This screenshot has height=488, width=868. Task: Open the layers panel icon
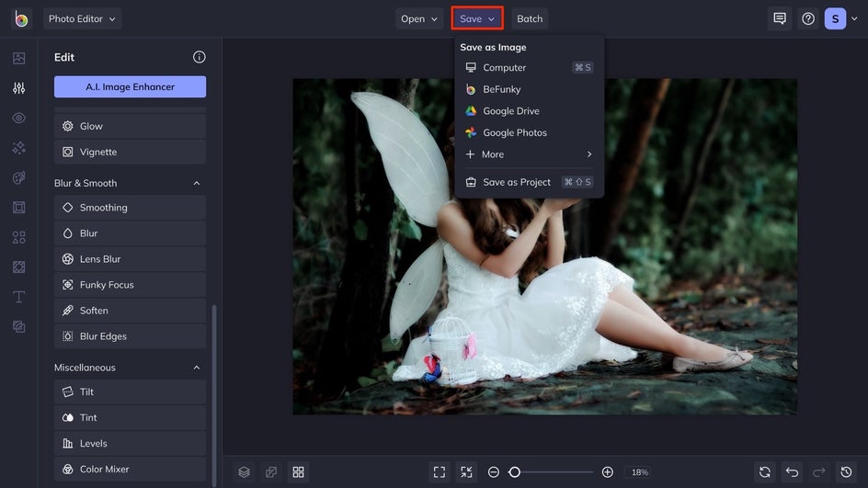coord(245,472)
